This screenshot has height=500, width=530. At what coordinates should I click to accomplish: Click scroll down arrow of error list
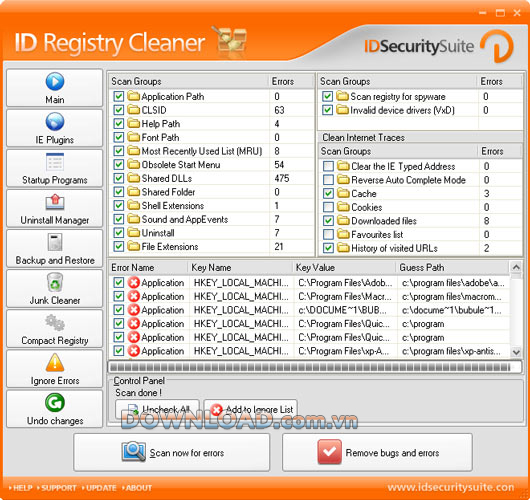[x=516, y=352]
